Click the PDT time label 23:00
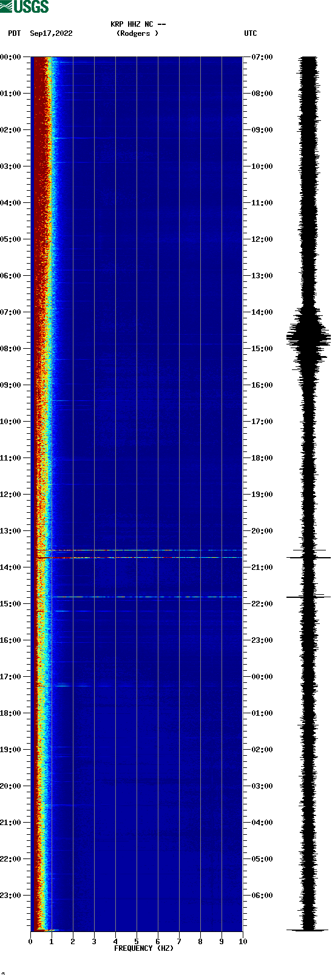The image size is (335, 980). point(10,896)
